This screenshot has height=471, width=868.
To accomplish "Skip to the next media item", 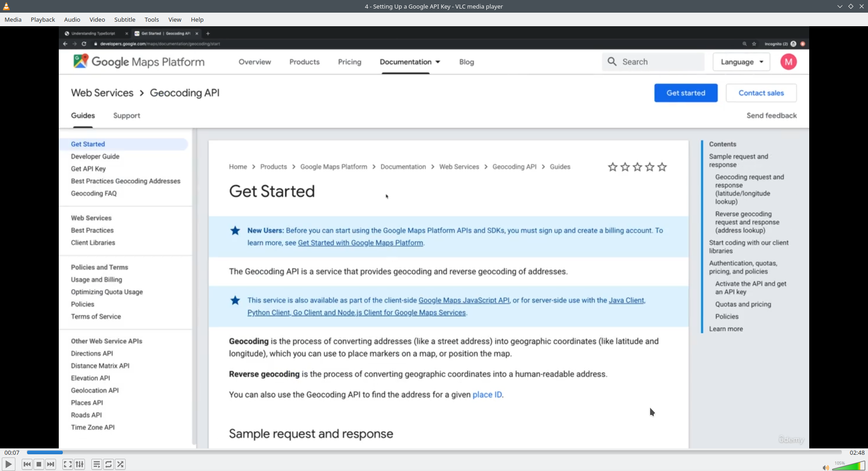I will [x=51, y=464].
